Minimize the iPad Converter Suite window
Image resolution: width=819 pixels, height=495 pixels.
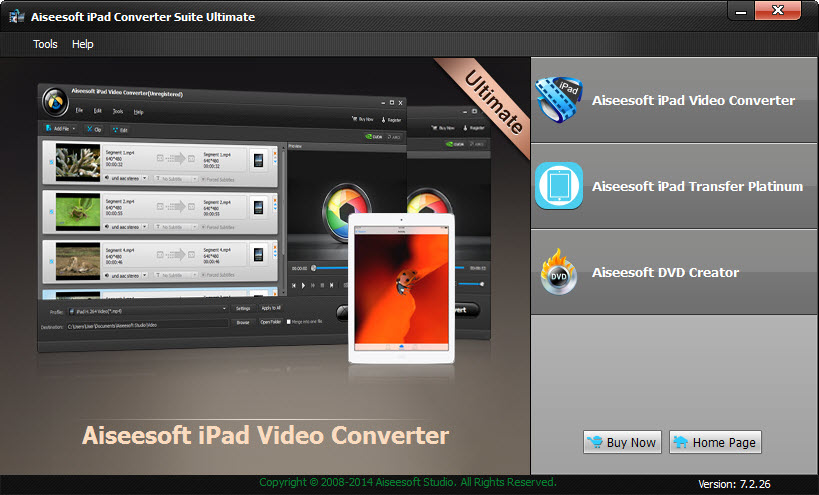click(x=741, y=10)
